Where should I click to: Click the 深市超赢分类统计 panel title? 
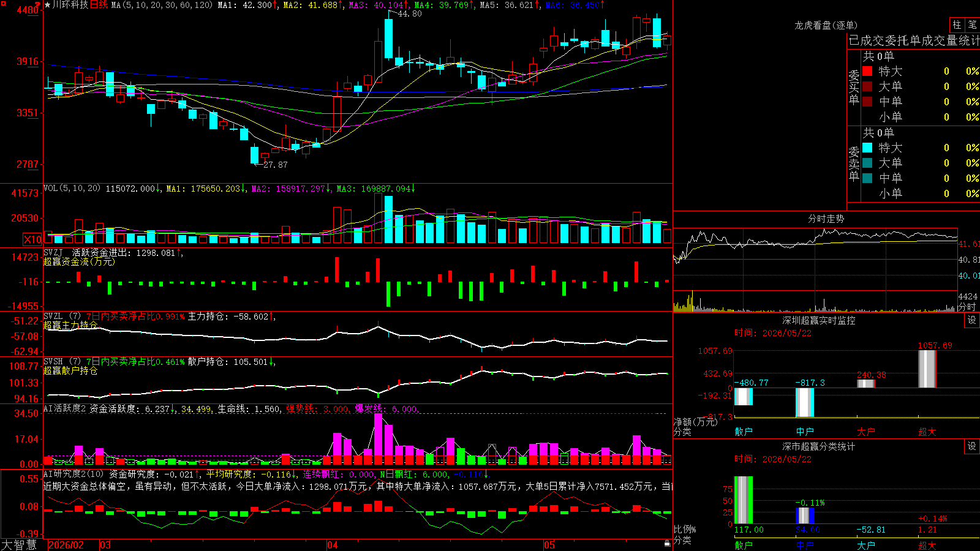[x=819, y=446]
